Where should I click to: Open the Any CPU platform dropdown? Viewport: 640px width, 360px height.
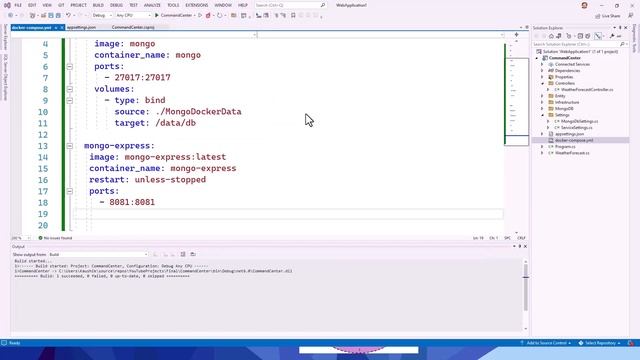coord(133,16)
